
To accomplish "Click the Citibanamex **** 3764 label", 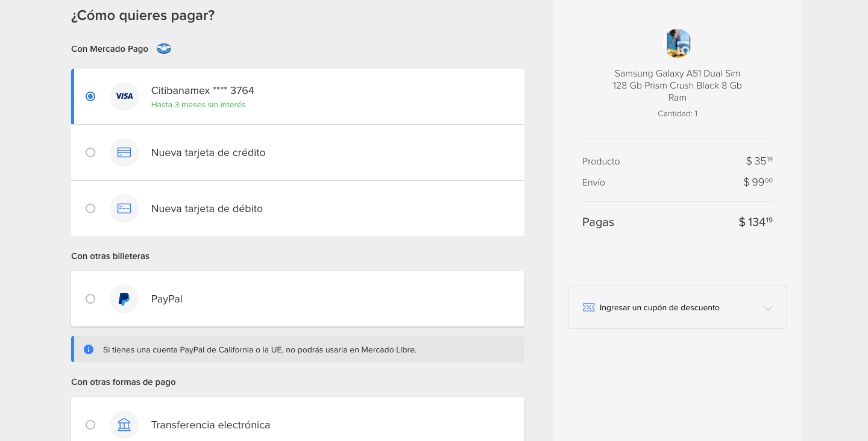I will [x=203, y=90].
